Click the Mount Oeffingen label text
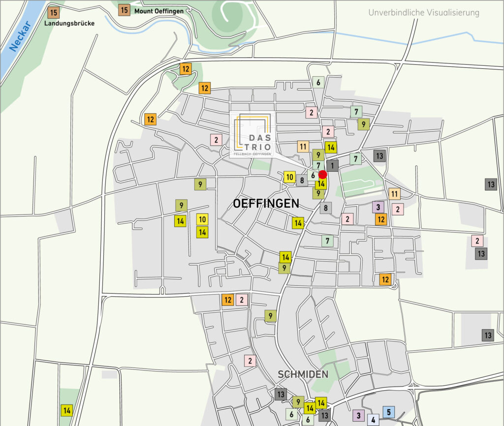The height and width of the screenshot is (426, 504). [x=159, y=11]
